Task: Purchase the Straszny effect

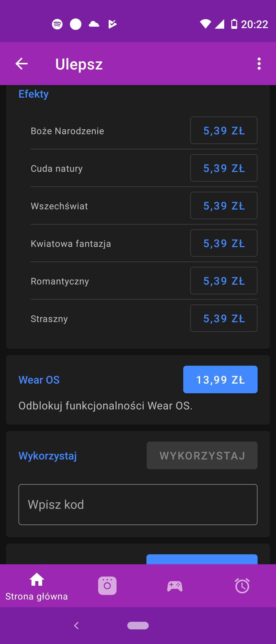Action: 224,318
